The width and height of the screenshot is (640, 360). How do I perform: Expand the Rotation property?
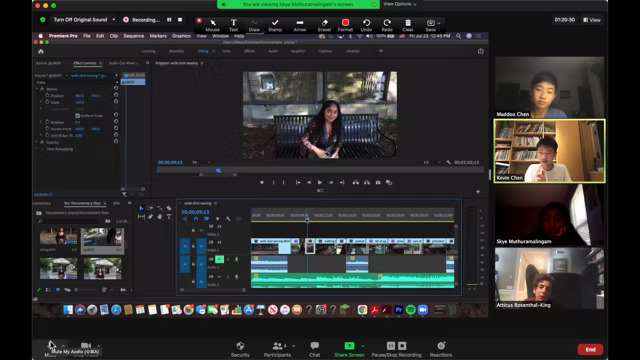coord(41,122)
